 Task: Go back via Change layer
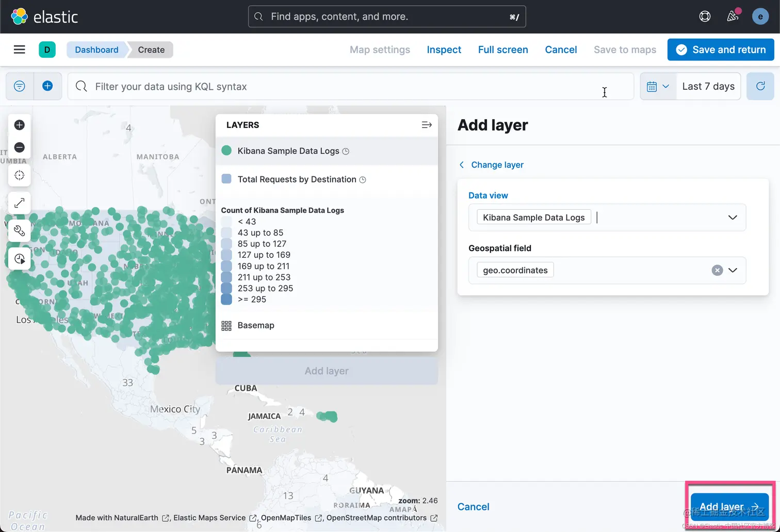pyautogui.click(x=491, y=164)
